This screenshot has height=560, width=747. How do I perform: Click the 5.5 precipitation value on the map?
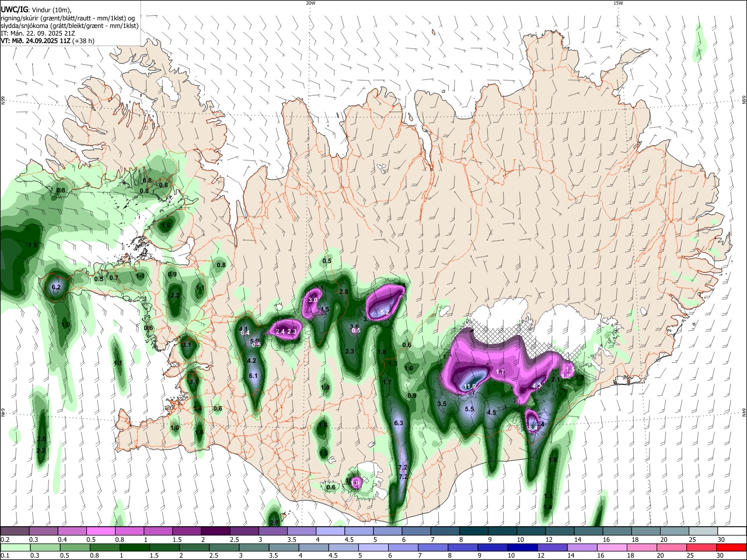click(x=469, y=409)
